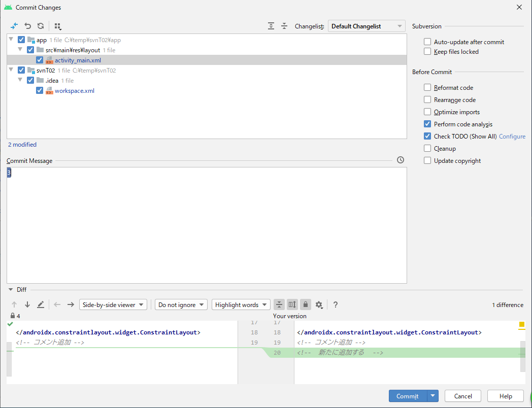
Task: Show commit message history clock icon
Action: (x=401, y=160)
